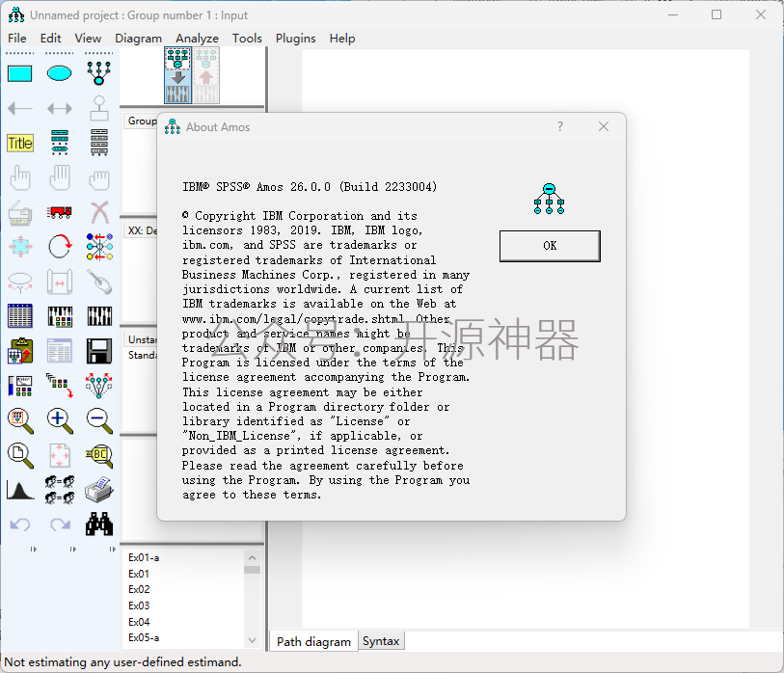Open the List variables in model tool

point(60,143)
